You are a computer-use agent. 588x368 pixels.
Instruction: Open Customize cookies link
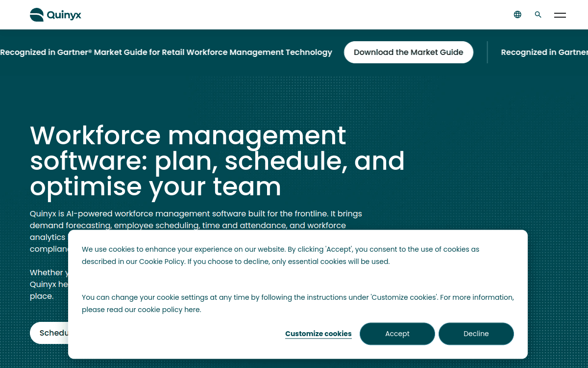coord(318,334)
